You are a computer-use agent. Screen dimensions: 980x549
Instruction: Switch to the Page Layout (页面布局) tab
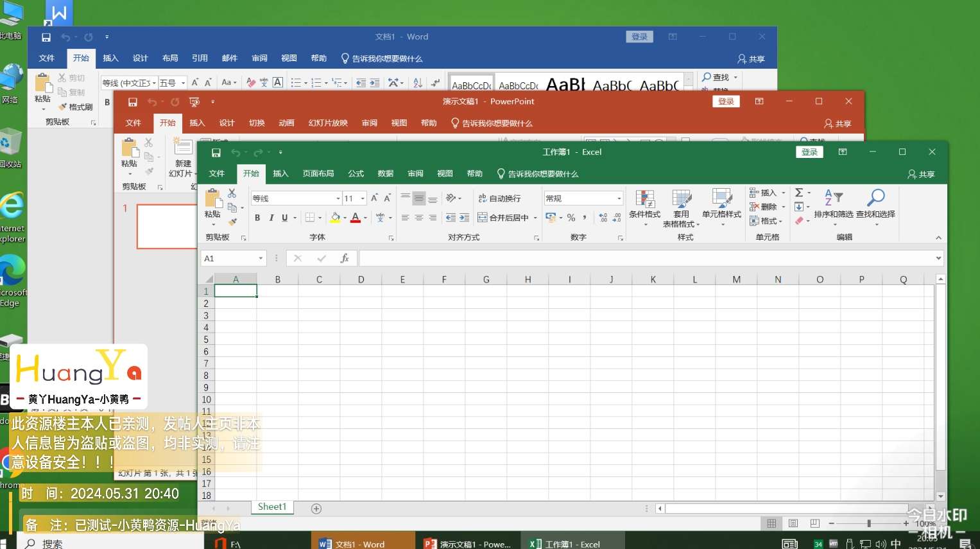click(318, 173)
